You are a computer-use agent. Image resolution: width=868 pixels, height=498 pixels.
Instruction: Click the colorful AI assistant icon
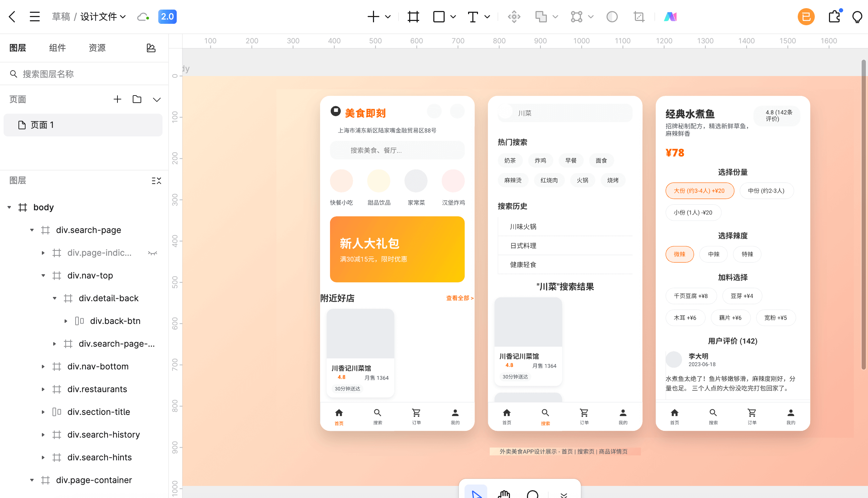click(670, 17)
